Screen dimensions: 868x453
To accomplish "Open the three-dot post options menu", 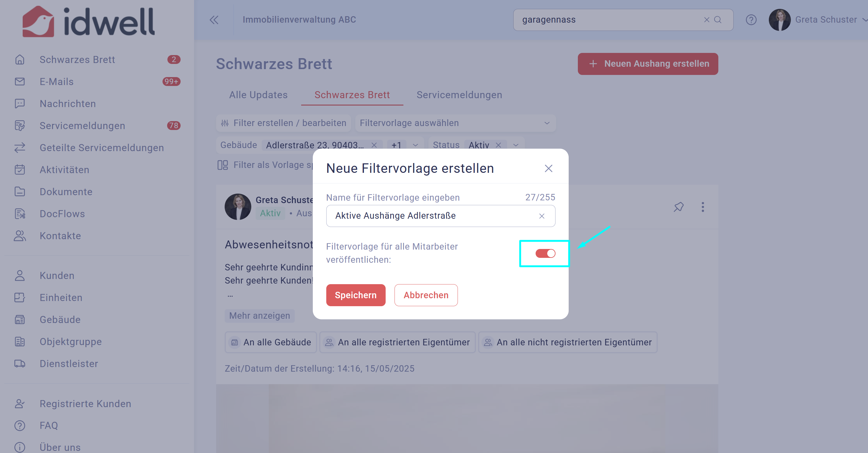I will pos(702,207).
